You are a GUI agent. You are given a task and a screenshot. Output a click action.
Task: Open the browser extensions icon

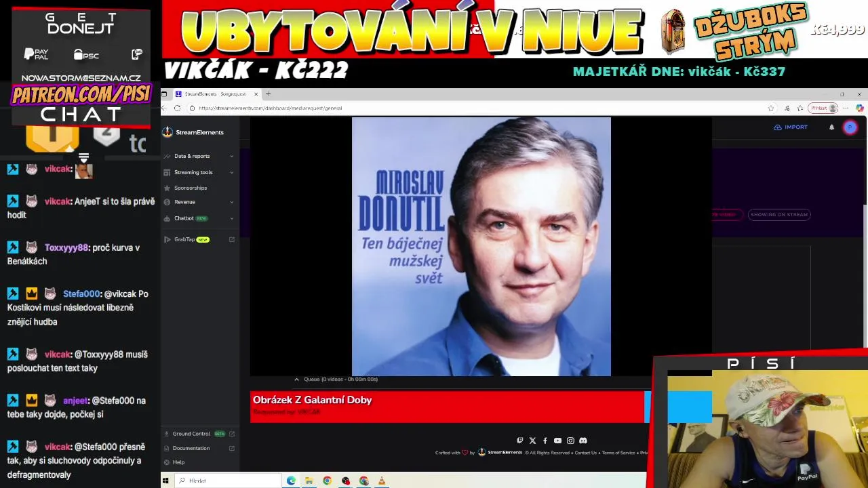point(787,108)
